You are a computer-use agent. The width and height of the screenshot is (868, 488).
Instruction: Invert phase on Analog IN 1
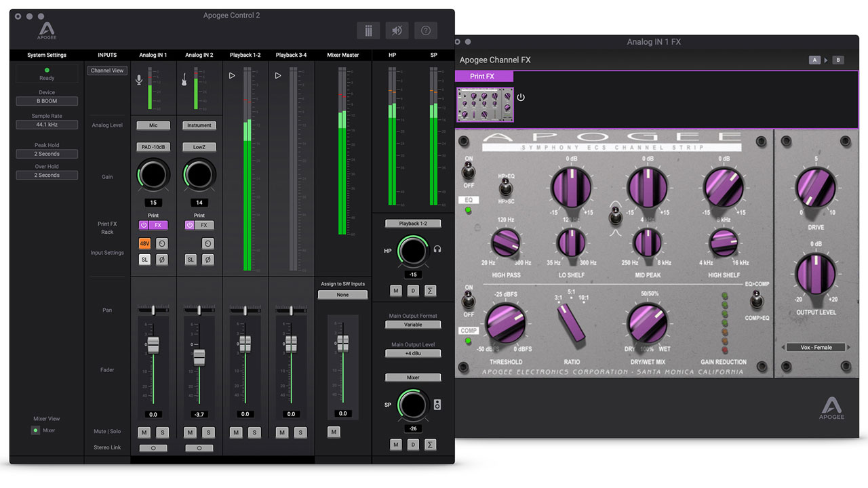[x=162, y=260]
